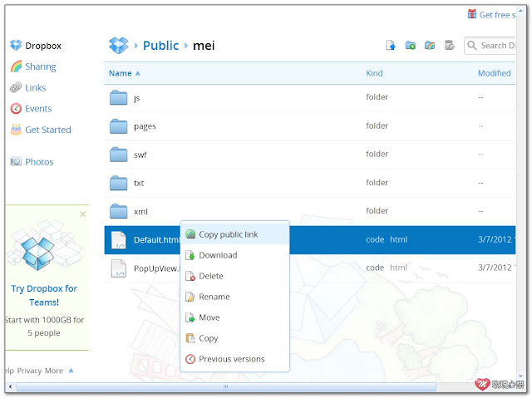
Task: Click the swf folder icon
Action: pos(118,155)
